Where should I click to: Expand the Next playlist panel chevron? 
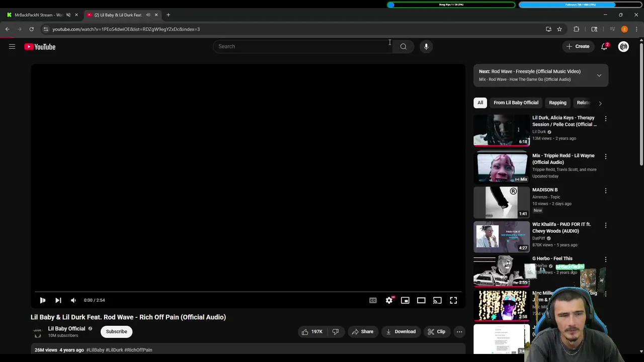pyautogui.click(x=599, y=75)
